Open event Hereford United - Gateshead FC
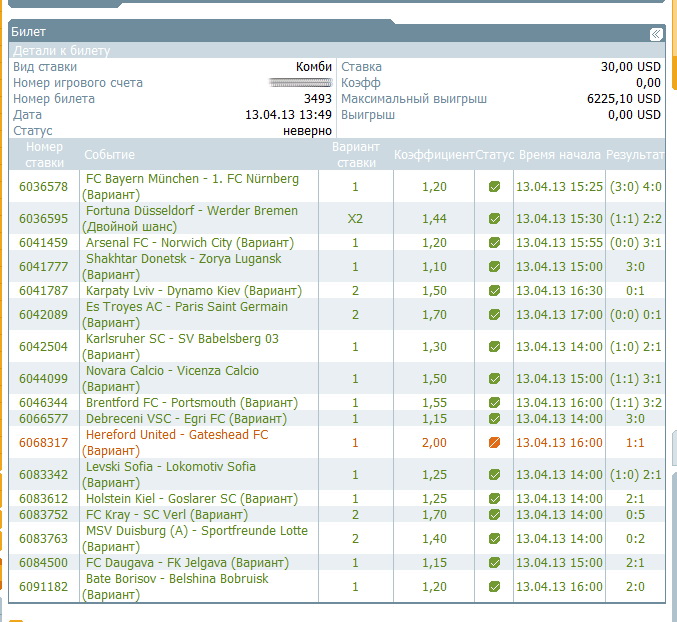The width and height of the screenshot is (677, 622). coord(175,442)
